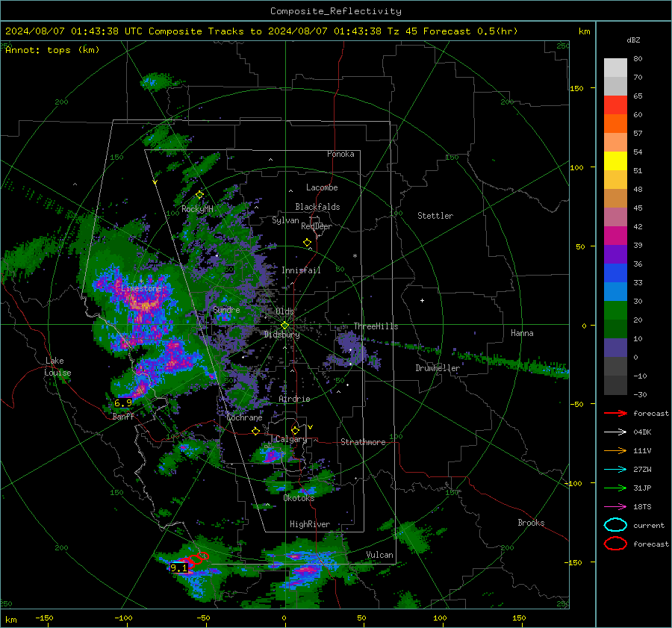672x628 pixels.
Task: Click the red forecast ellipse in the legend
Action: tap(615, 544)
